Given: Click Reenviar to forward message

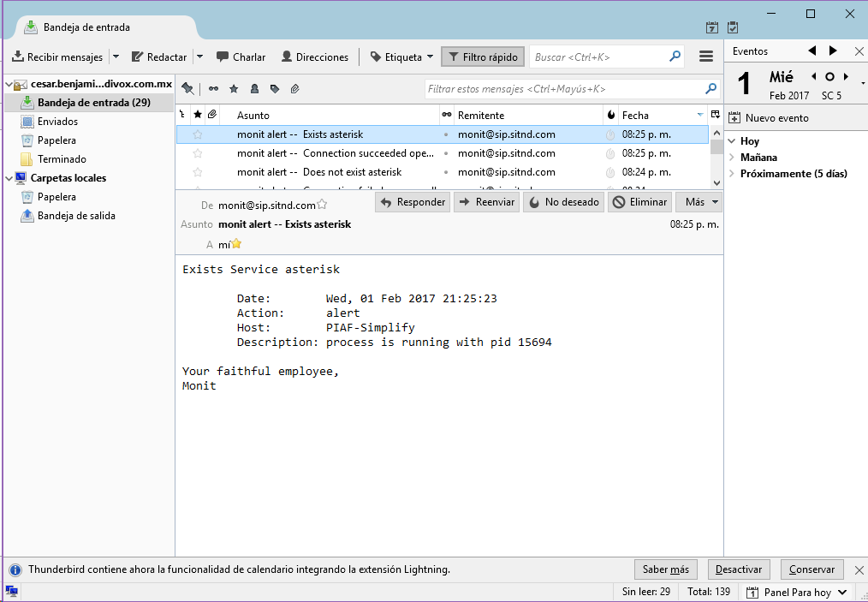Looking at the screenshot, I should [486, 202].
